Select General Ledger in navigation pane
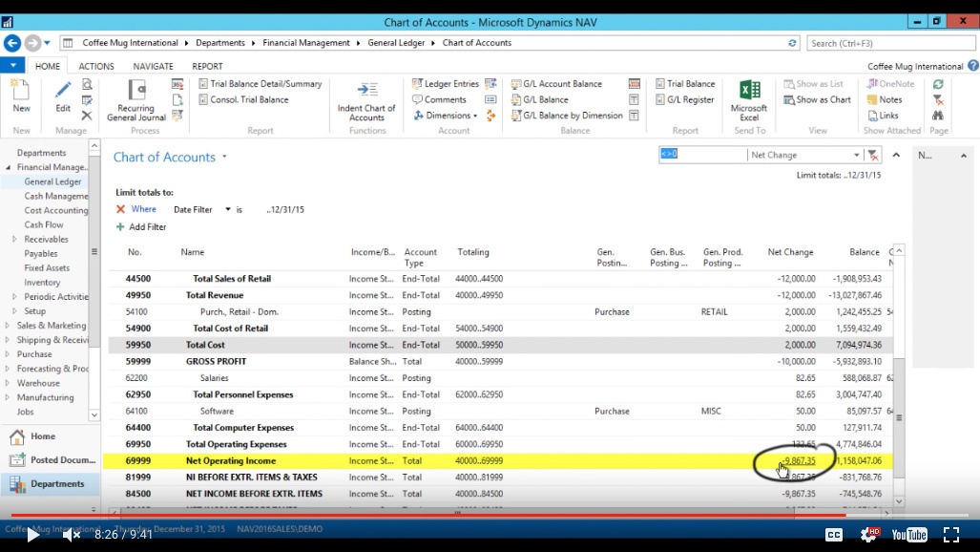This screenshot has height=552, width=980. tap(52, 181)
